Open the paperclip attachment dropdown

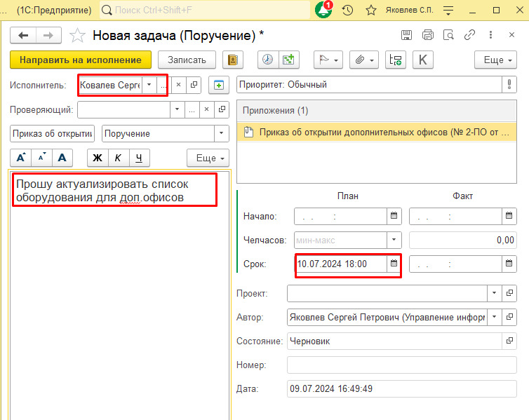pos(364,60)
